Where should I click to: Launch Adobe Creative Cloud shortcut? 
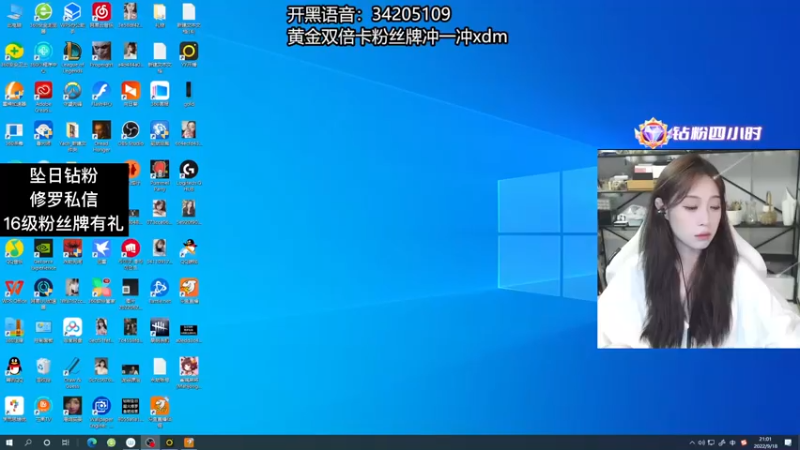[43, 97]
